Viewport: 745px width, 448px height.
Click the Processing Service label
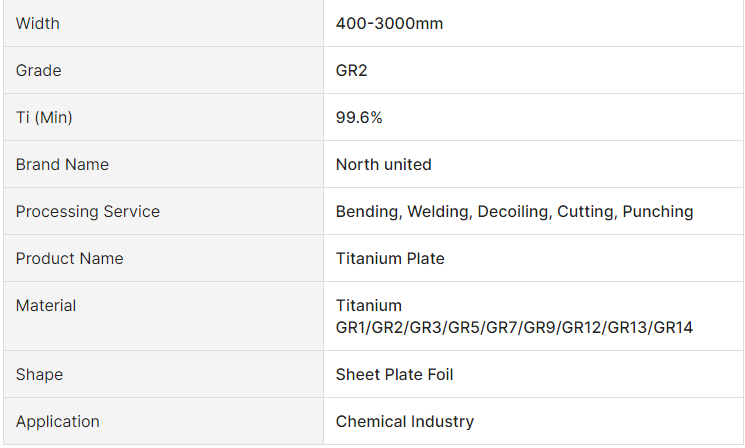click(x=88, y=211)
